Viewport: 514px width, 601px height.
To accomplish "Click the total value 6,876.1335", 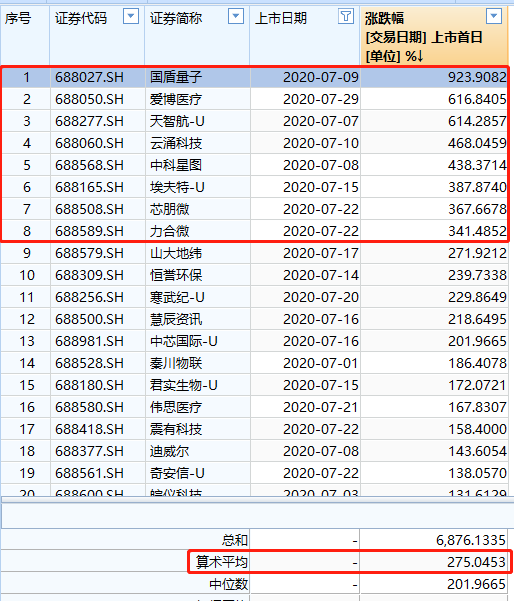I will 471,540.
